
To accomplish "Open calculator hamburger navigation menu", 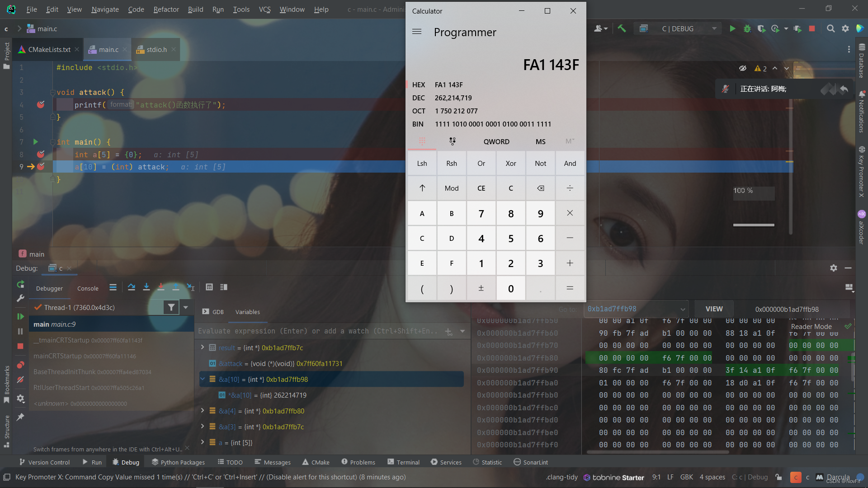I will (x=417, y=32).
